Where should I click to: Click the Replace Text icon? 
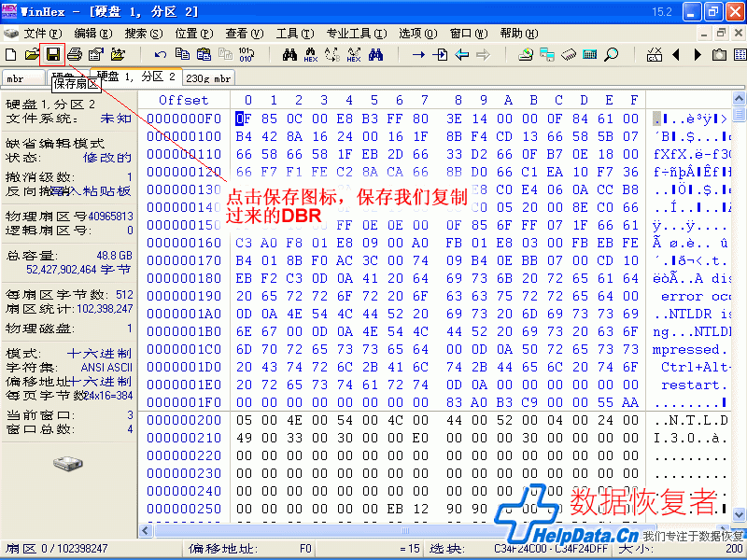click(332, 54)
